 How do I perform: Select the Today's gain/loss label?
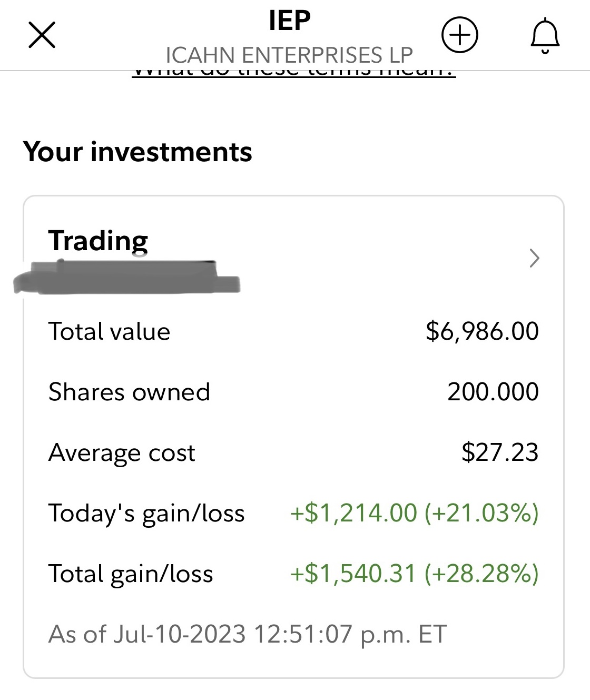[x=146, y=513]
